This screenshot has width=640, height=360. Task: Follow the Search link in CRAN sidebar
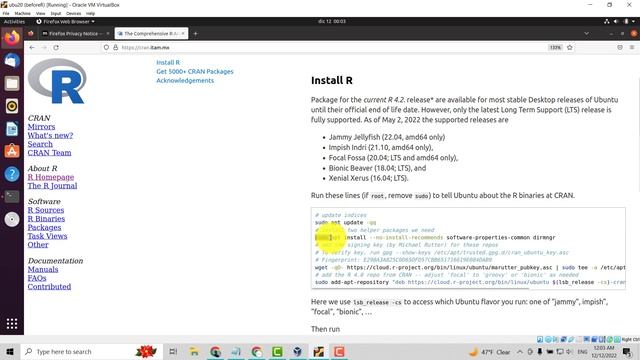pos(40,144)
